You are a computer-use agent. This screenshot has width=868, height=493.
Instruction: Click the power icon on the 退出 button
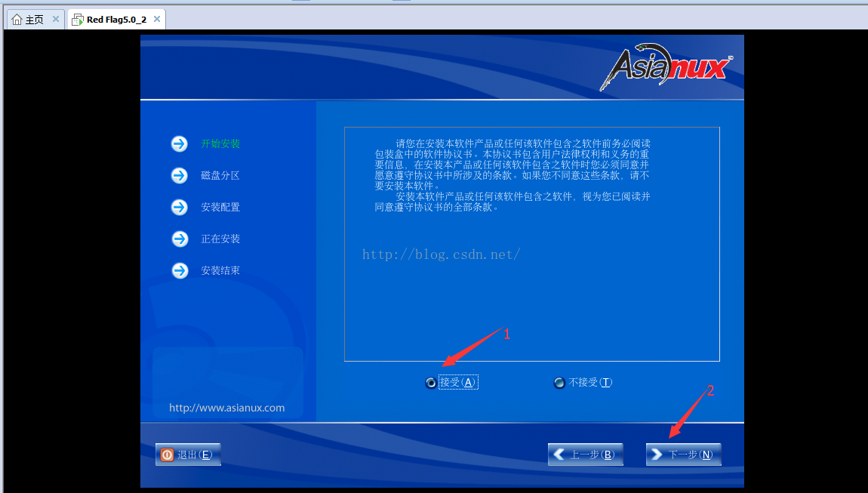click(167, 454)
